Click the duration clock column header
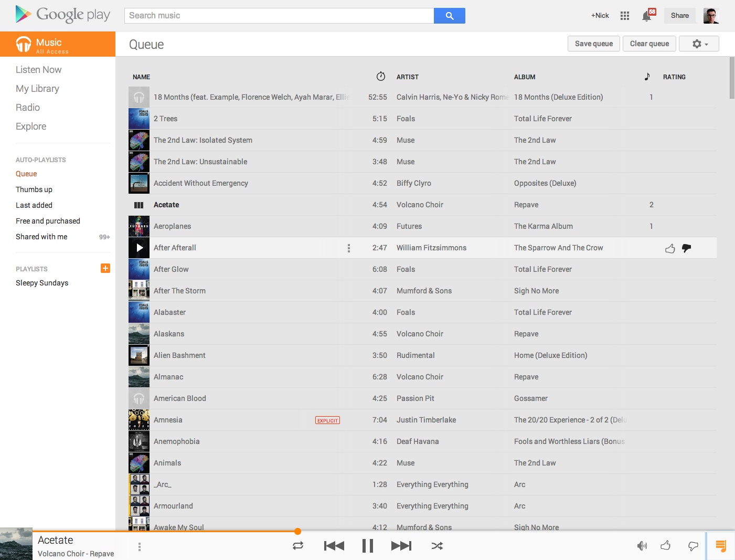This screenshot has width=735, height=560. tap(381, 77)
